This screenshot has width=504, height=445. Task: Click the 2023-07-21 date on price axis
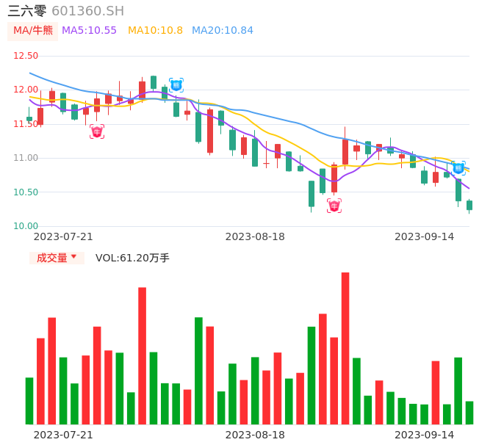[x=63, y=236]
